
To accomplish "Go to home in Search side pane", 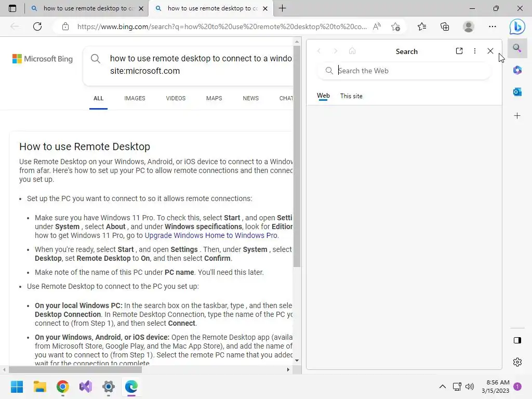I will pyautogui.click(x=352, y=51).
